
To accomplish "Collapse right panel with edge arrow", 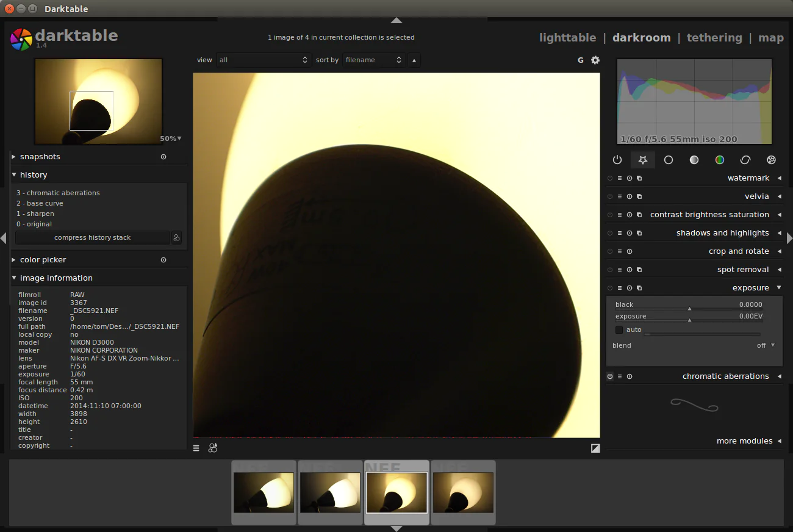I will pos(789,238).
